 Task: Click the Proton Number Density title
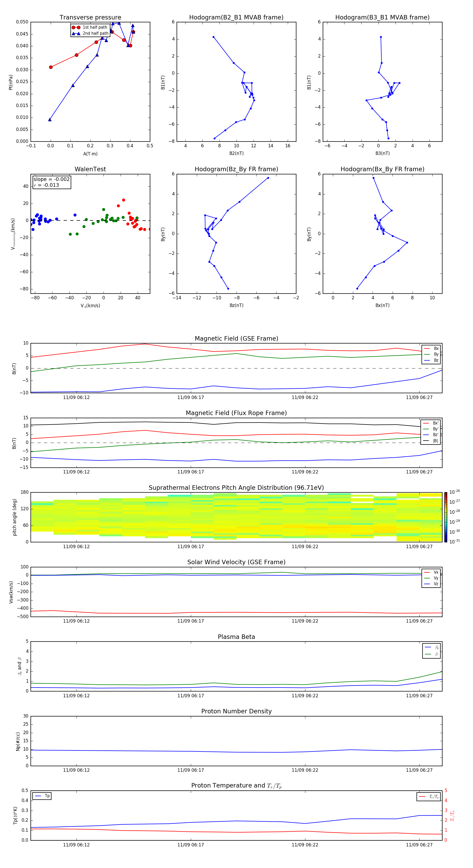point(236,711)
